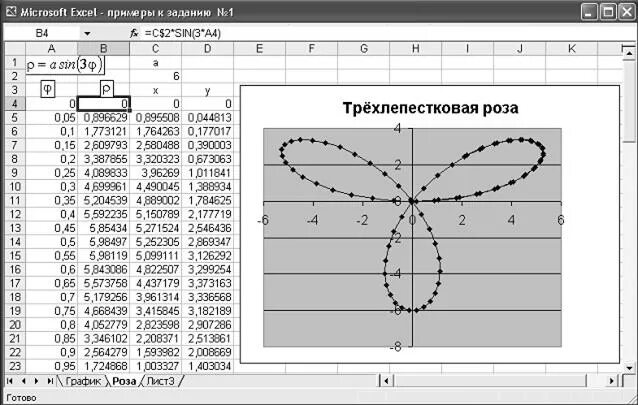638x405 pixels.
Task: Select column D header
Action: (208, 49)
